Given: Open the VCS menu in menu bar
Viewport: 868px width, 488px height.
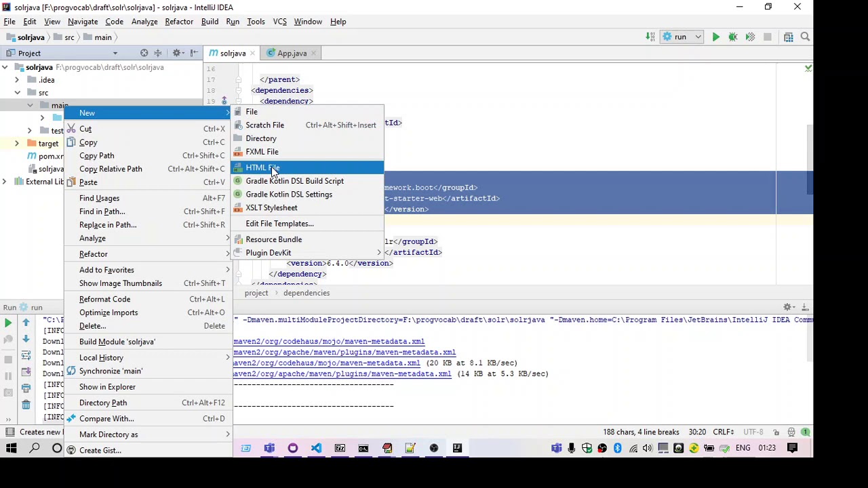Looking at the screenshot, I should pyautogui.click(x=279, y=22).
